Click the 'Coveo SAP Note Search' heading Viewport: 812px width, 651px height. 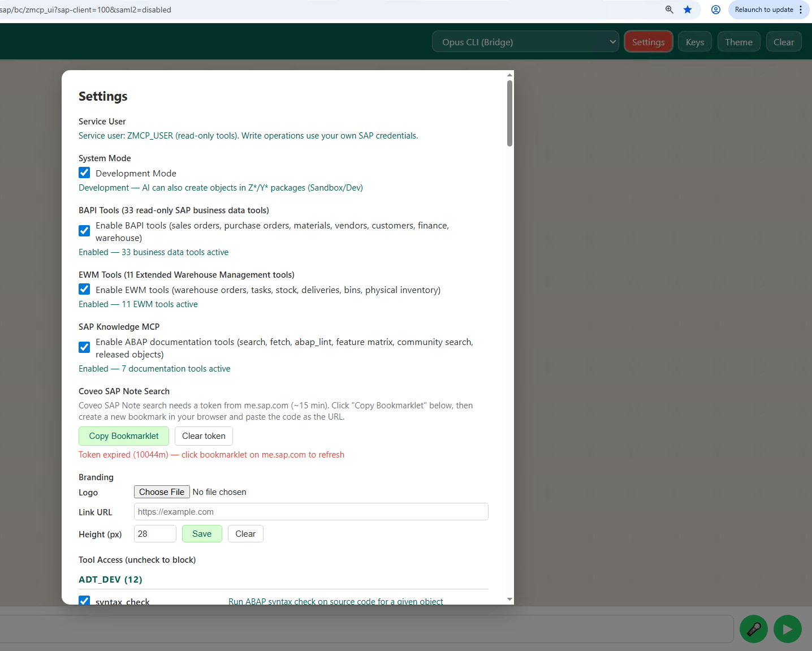[124, 391]
